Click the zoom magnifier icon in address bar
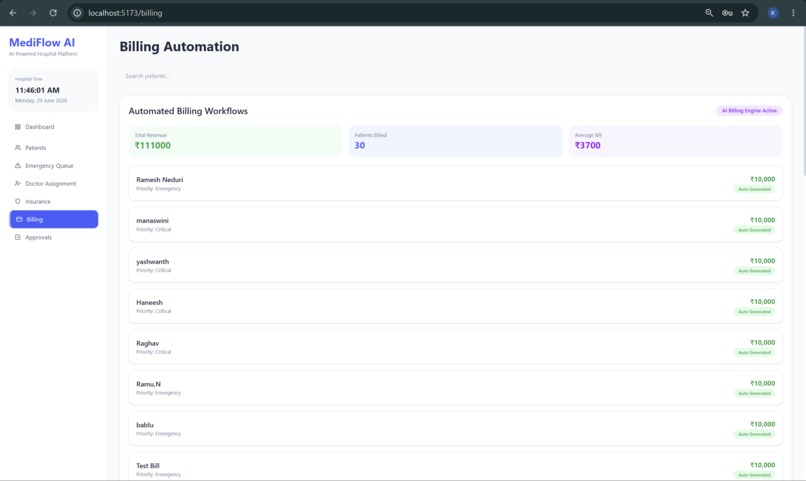The width and height of the screenshot is (806, 481). (709, 13)
